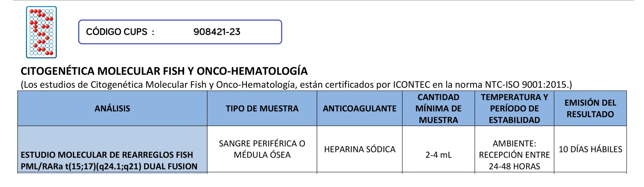The width and height of the screenshot is (644, 187).
Task: Click the TIPO DE MUESTRA column header
Action: pos(262,108)
